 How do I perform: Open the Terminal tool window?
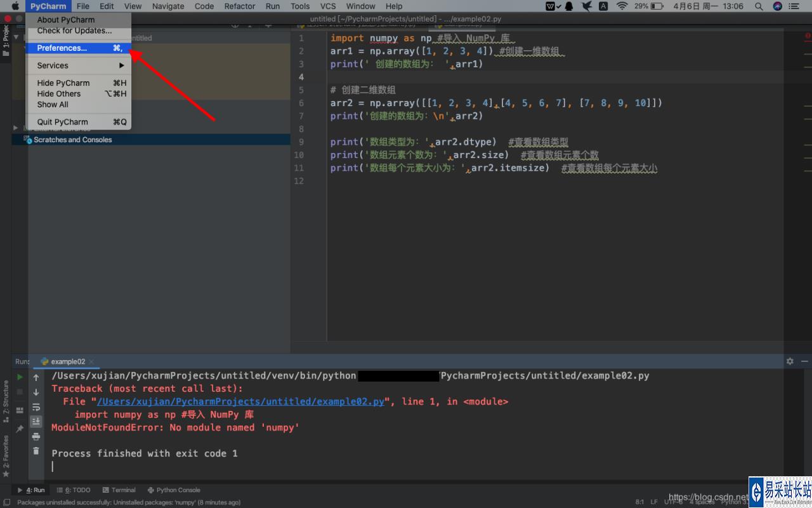click(119, 490)
